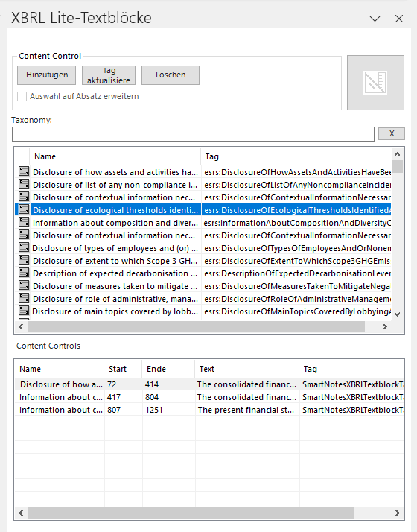The image size is (417, 532).
Task: Click the ruler design icon button
Action: (375, 83)
